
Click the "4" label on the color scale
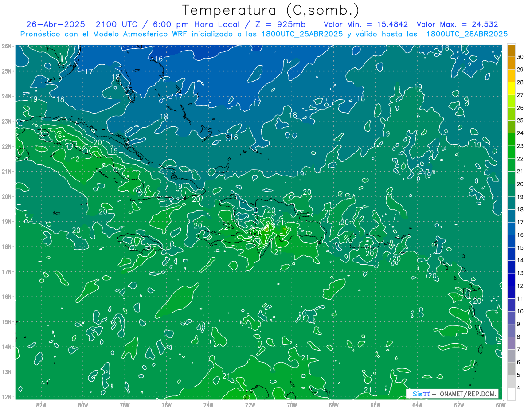[519, 388]
